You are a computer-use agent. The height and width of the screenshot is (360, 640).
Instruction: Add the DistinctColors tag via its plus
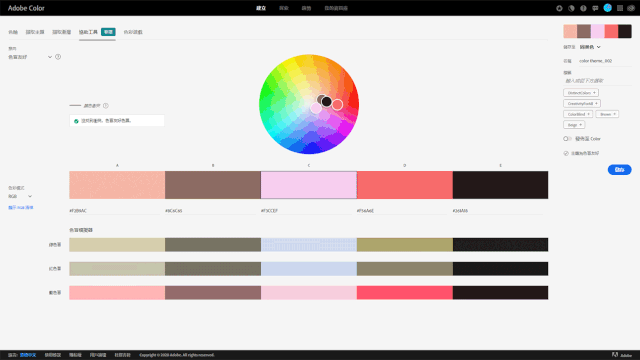(594, 93)
